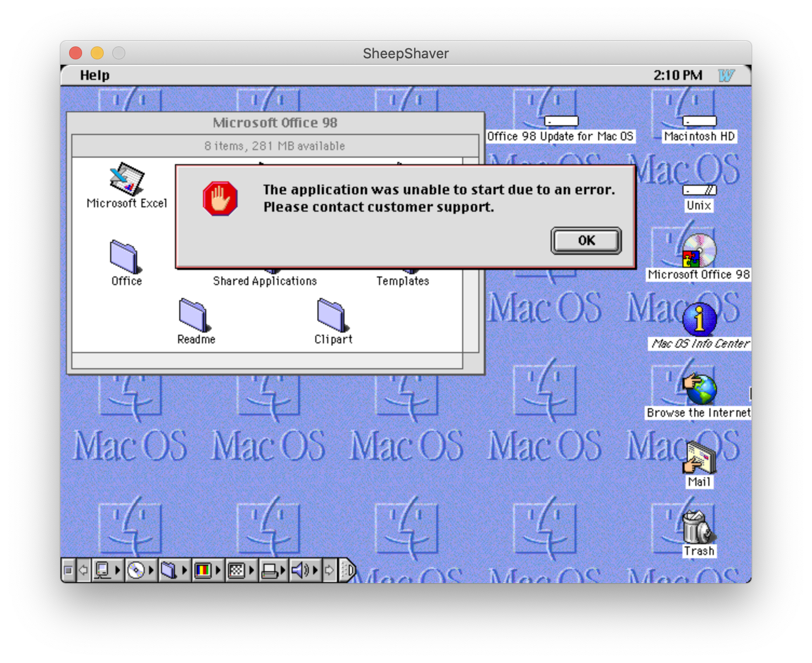812x663 pixels.
Task: Click the Office 98 window horizontal scrollbar
Action: pyautogui.click(x=267, y=361)
